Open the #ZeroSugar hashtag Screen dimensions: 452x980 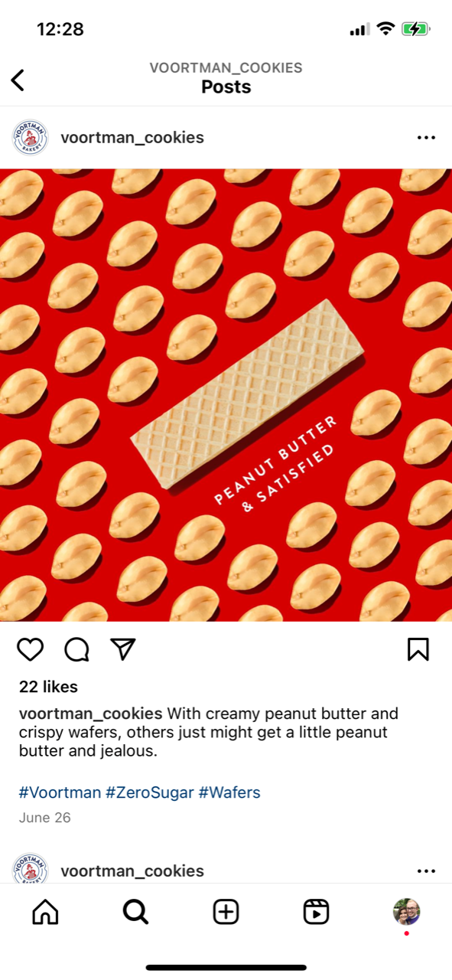click(x=150, y=792)
